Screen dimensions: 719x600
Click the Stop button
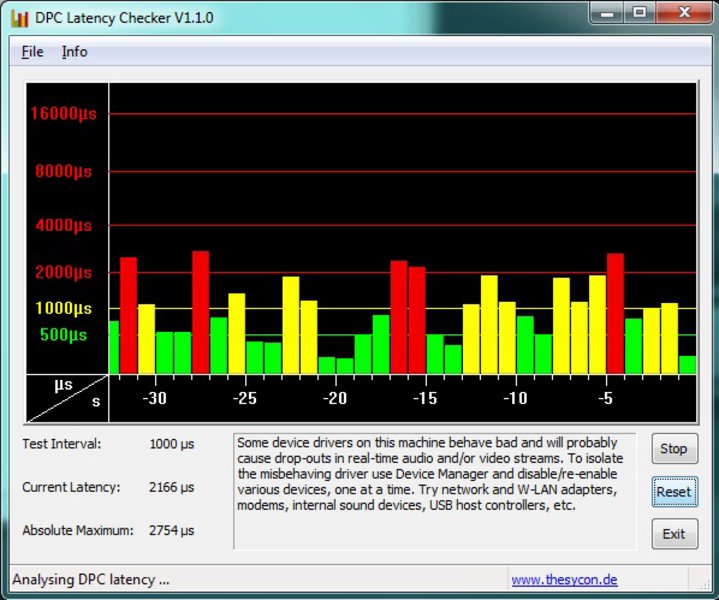(x=675, y=449)
